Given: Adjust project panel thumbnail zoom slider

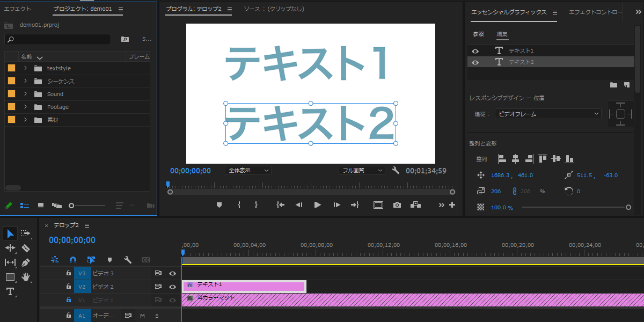Looking at the screenshot, I should click(71, 206).
